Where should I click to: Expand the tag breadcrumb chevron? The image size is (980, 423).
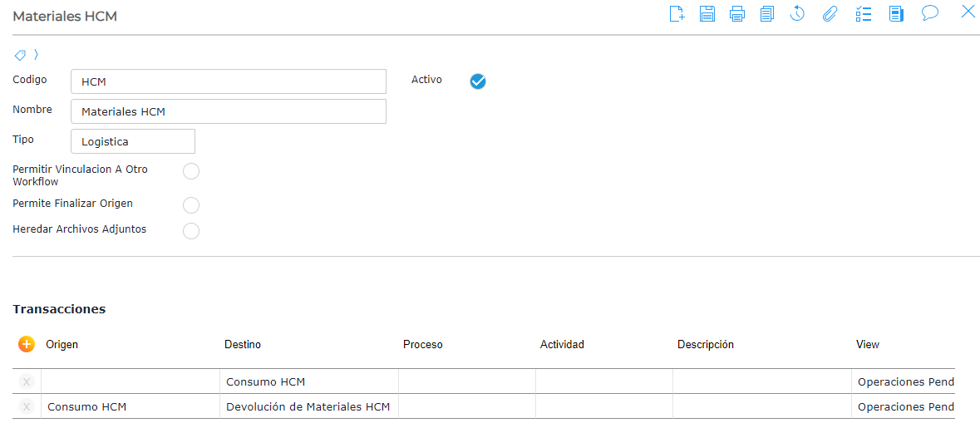click(36, 55)
